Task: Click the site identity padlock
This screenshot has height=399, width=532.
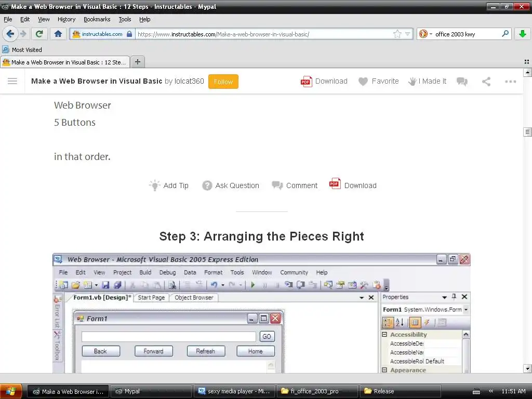Action: pos(129,34)
